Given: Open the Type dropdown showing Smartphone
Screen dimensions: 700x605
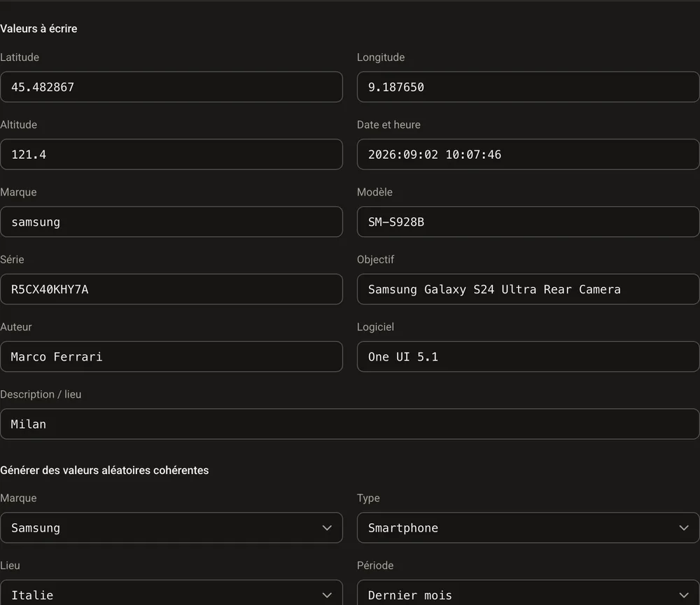Looking at the screenshot, I should click(x=528, y=528).
